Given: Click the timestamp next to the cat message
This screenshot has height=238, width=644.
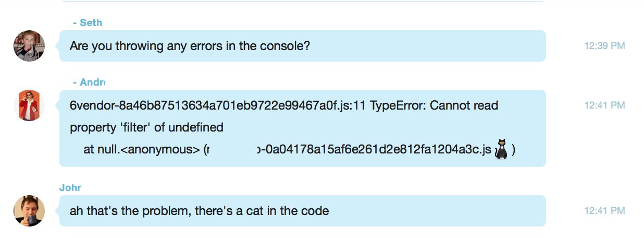Looking at the screenshot, I should [604, 211].
